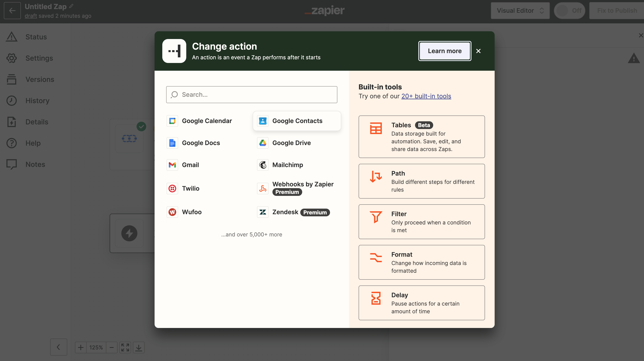Click the back arrow button
The width and height of the screenshot is (644, 361).
12,11
